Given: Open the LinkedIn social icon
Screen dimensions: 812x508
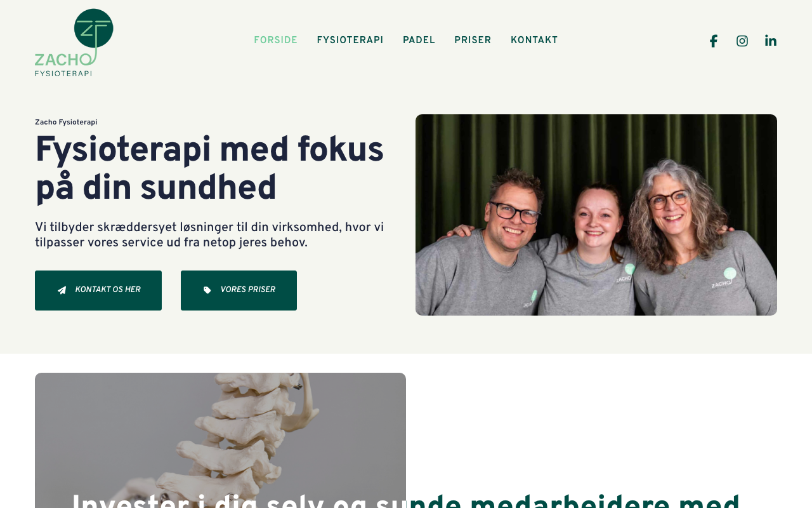Looking at the screenshot, I should [x=771, y=41].
